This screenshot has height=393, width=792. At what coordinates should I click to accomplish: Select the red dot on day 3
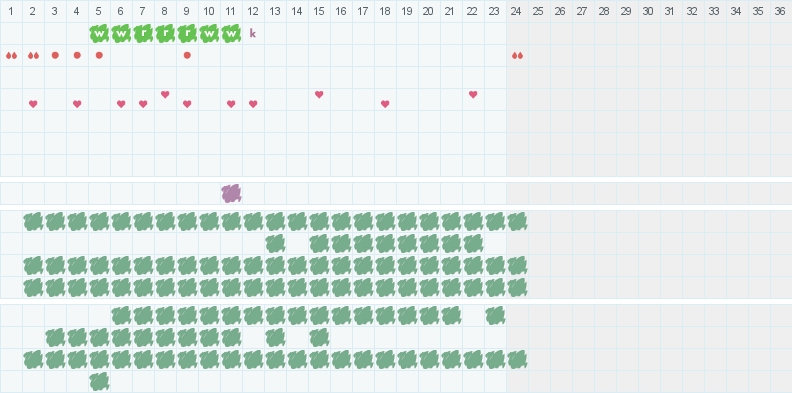click(x=55, y=56)
